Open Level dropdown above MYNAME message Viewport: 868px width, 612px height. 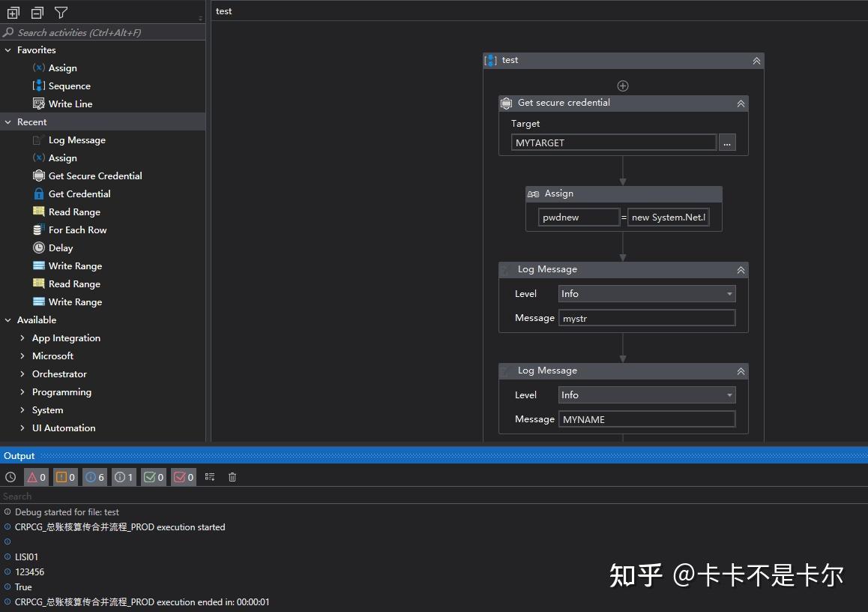[x=647, y=395]
